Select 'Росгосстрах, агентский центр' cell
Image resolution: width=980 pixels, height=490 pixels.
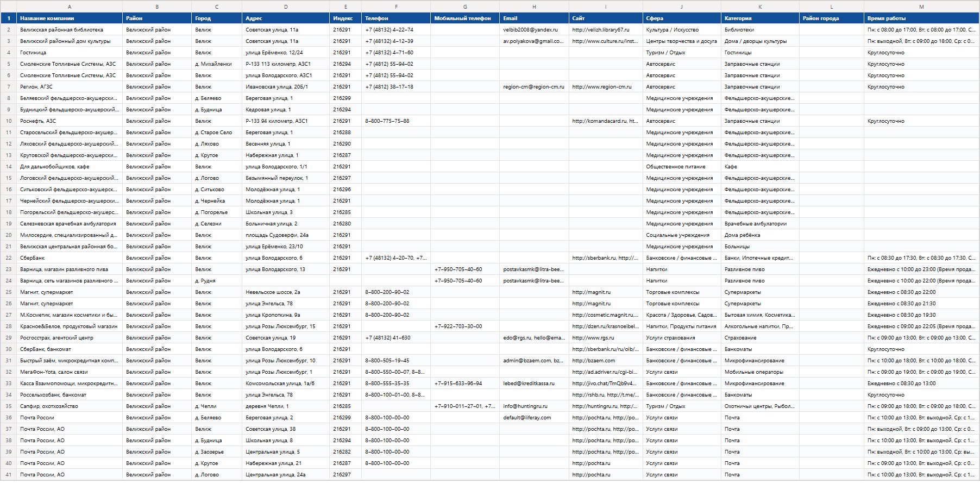pos(70,338)
